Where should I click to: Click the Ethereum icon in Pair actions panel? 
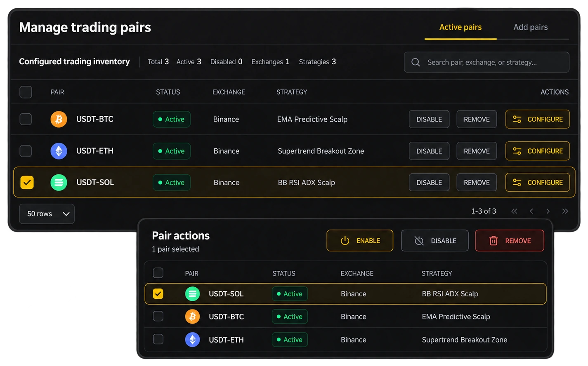pyautogui.click(x=192, y=340)
